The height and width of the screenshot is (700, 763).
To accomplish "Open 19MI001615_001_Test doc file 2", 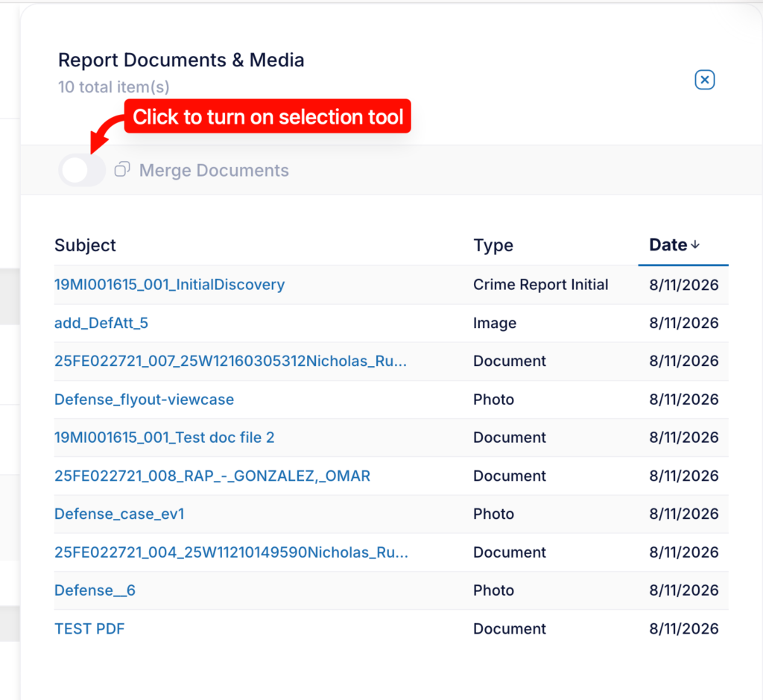I will 165,438.
